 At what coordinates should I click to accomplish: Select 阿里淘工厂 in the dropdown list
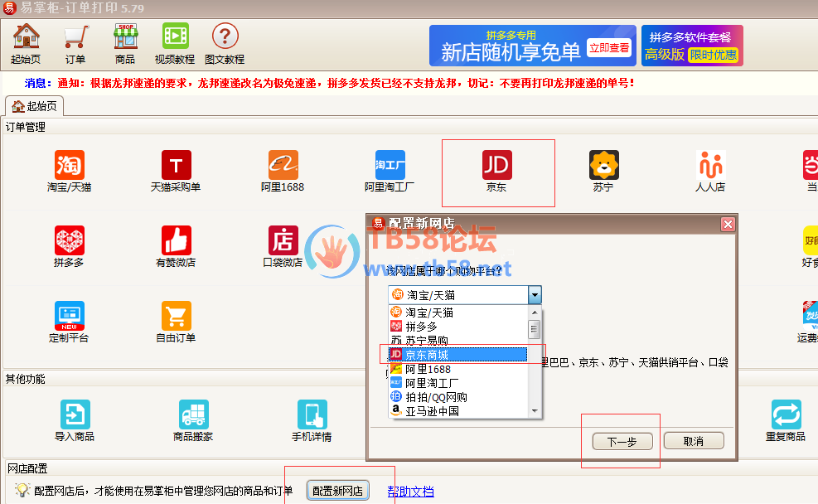pyautogui.click(x=458, y=383)
